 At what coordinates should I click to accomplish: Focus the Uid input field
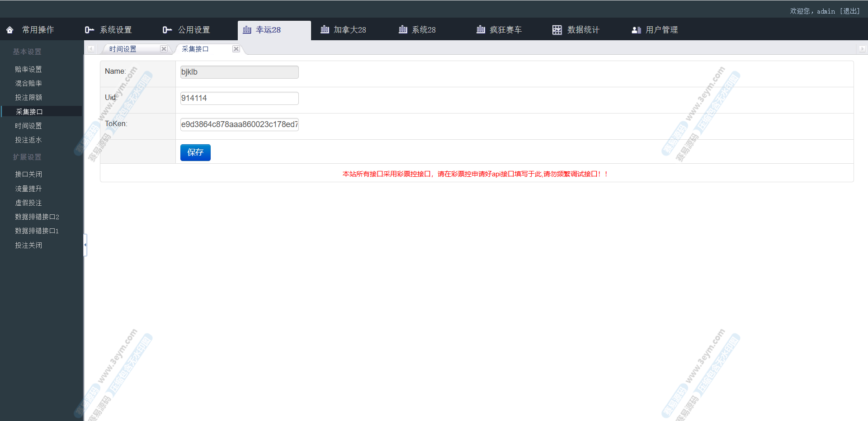239,98
